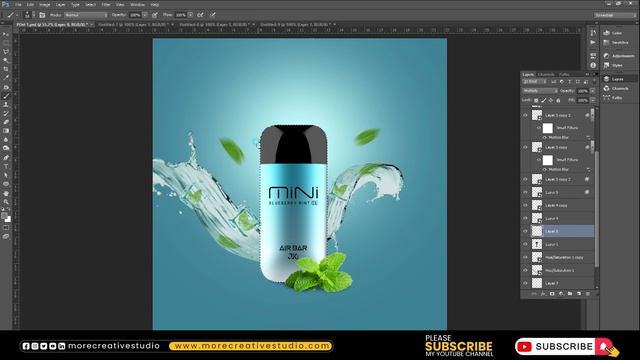This screenshot has height=360, width=640.
Task: Select the Quick Selection tool
Action: coord(6,60)
